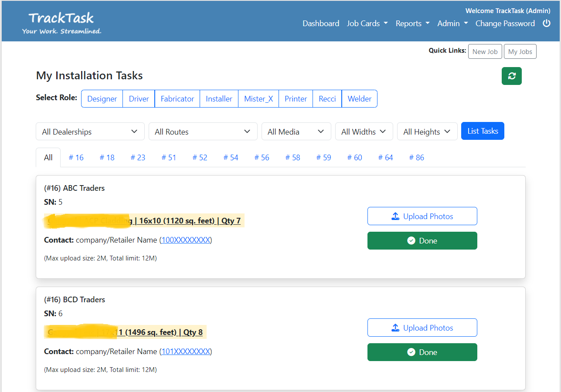Select the Designer role
This screenshot has width=561, height=392.
pos(102,99)
